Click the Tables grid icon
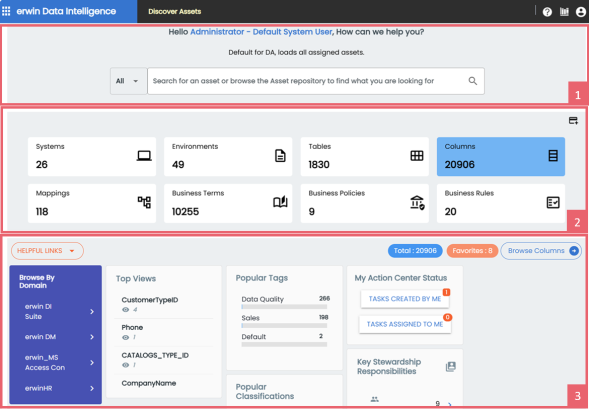Image resolution: width=589 pixels, height=409 pixels. coord(417,155)
